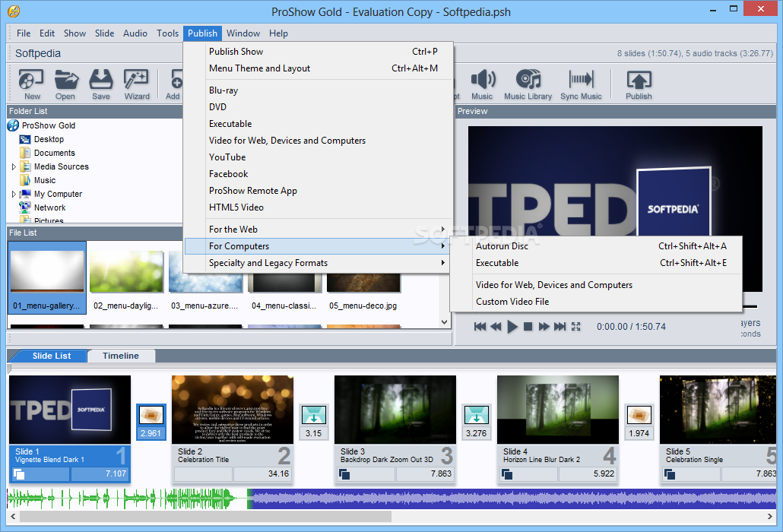Click Softpedia show title text
Screen dimensions: 783x532
(x=38, y=53)
